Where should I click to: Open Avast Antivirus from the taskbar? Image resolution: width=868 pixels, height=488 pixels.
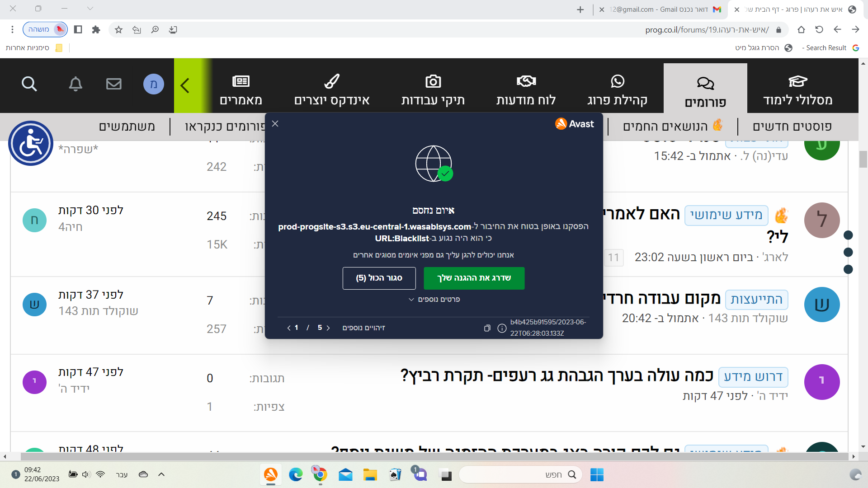[x=270, y=474]
